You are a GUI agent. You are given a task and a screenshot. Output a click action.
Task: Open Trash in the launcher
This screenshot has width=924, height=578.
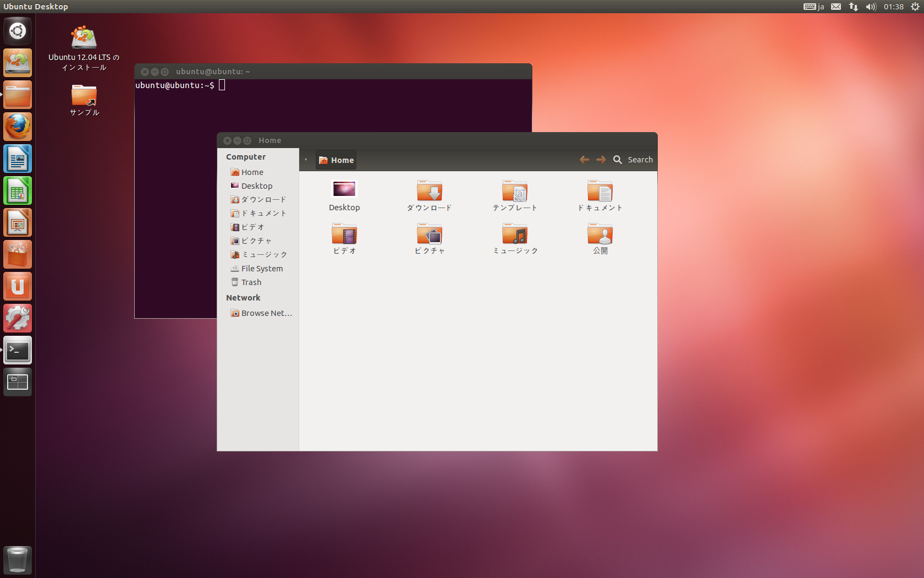(18, 560)
